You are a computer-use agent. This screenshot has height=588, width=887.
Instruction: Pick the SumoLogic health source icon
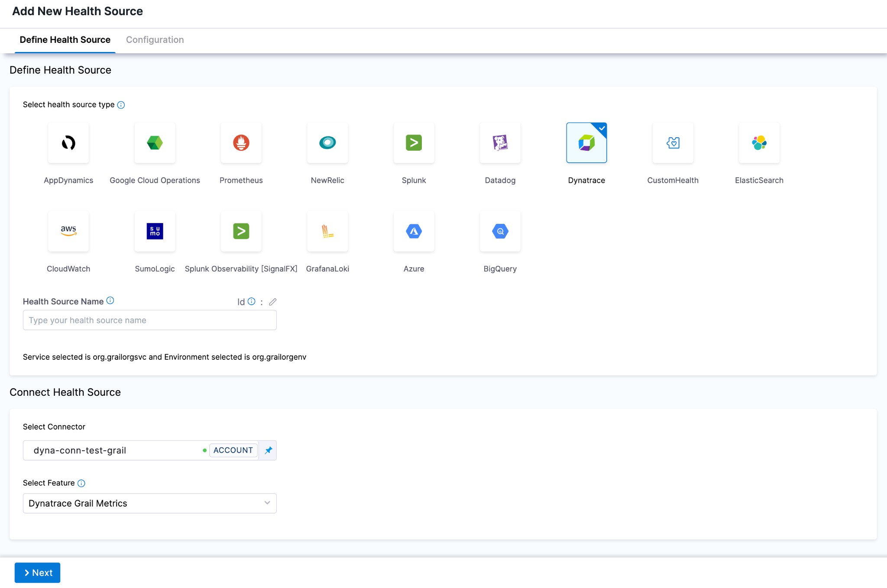pyautogui.click(x=154, y=231)
